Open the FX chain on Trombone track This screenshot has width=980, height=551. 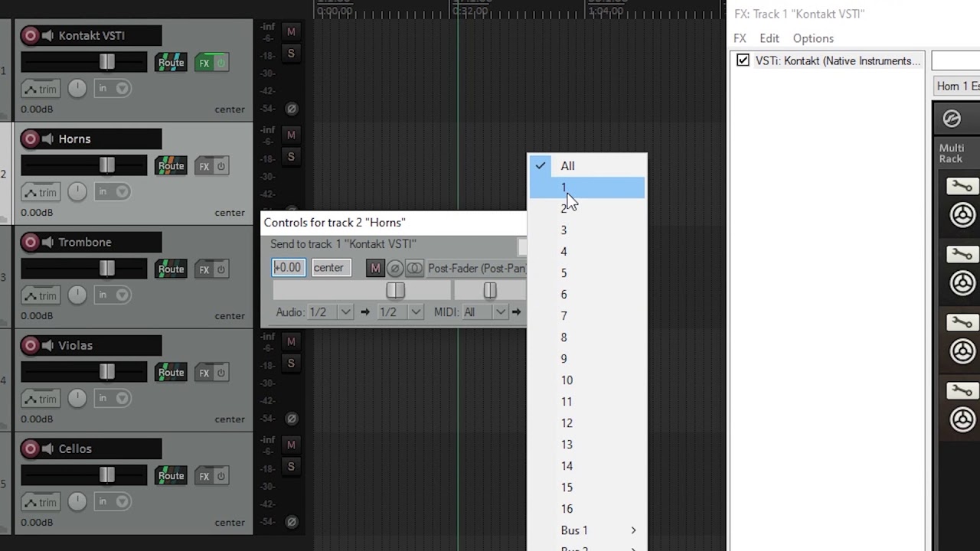[x=204, y=269]
